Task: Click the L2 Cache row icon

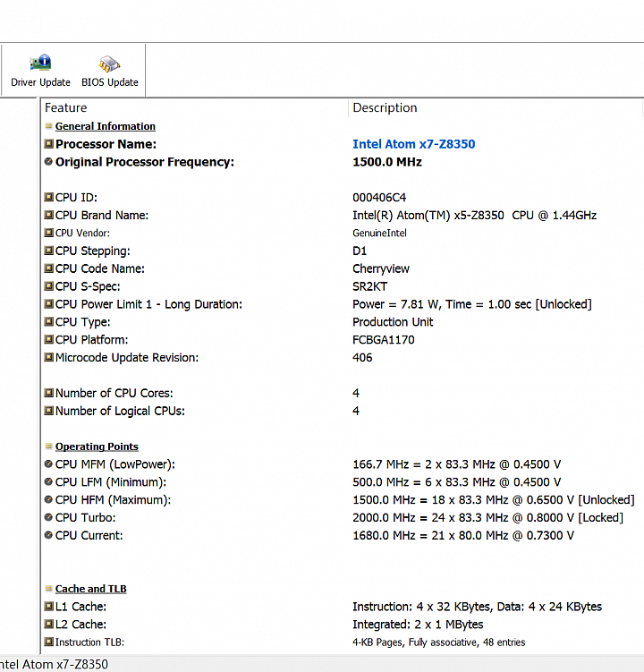Action: (x=49, y=624)
